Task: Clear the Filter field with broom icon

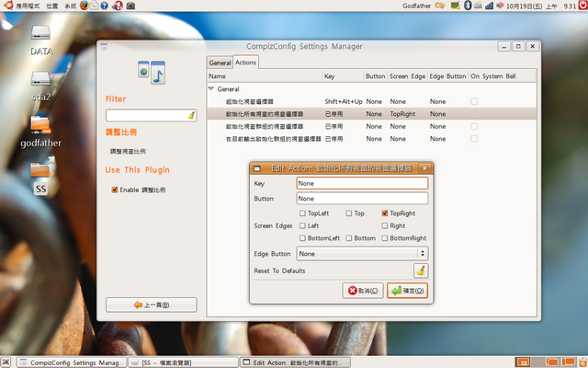Action: point(191,115)
